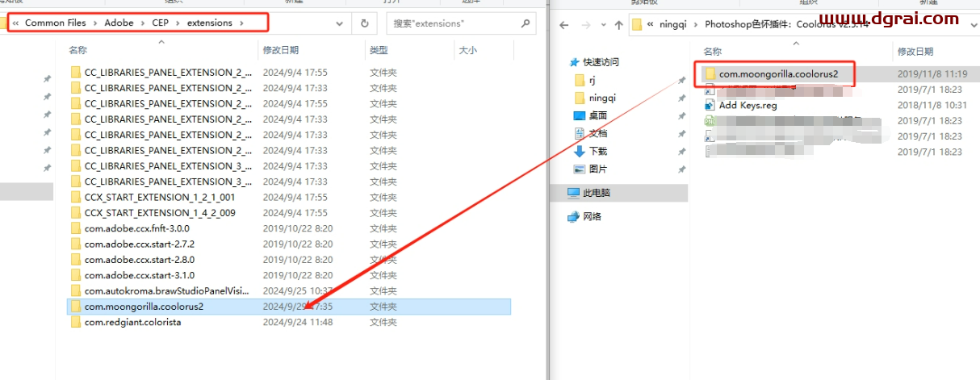Click the 网络 network icon
This screenshot has height=380, width=980.
pos(574,216)
